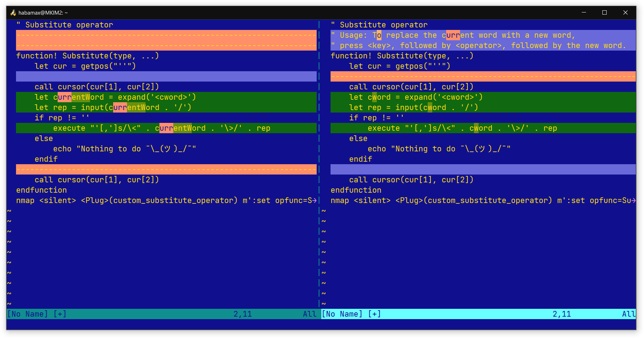Click the 'if rep != ''' line in right pane
The image size is (644, 338).
(377, 118)
